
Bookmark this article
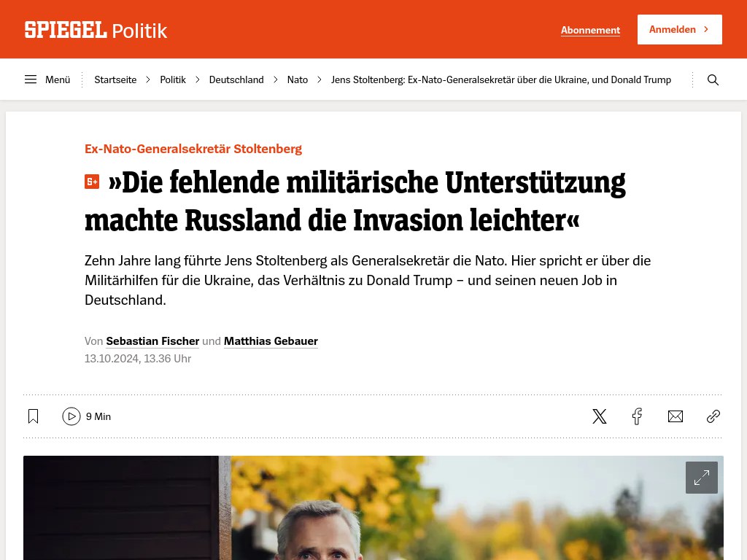click(33, 416)
